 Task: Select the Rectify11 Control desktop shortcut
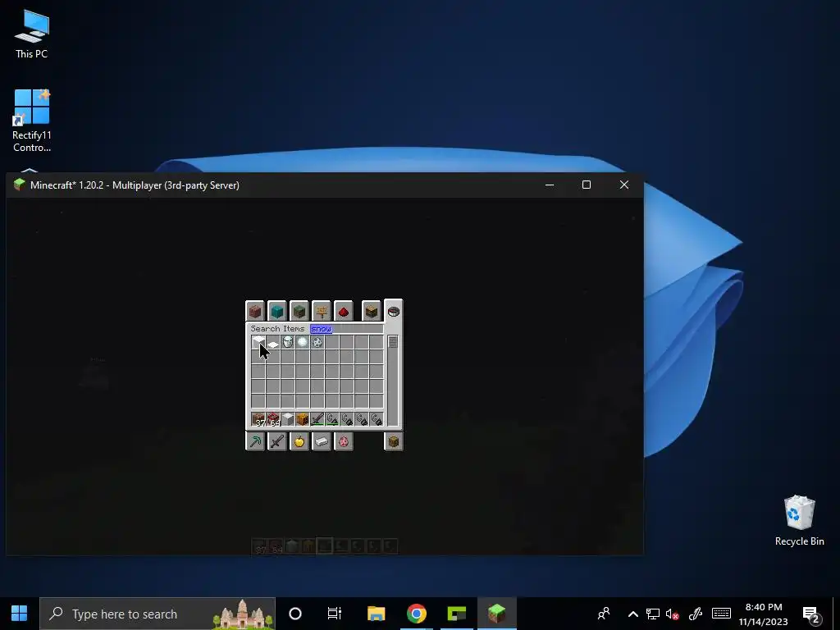click(x=32, y=121)
